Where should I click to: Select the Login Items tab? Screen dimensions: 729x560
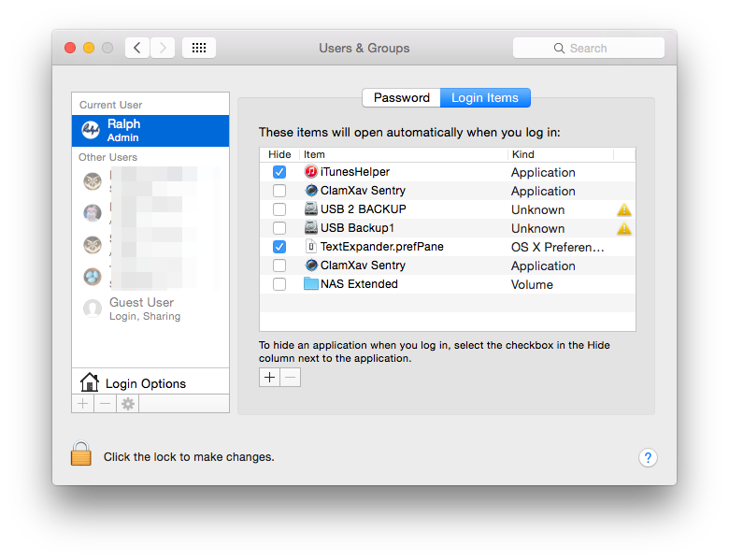click(x=485, y=97)
